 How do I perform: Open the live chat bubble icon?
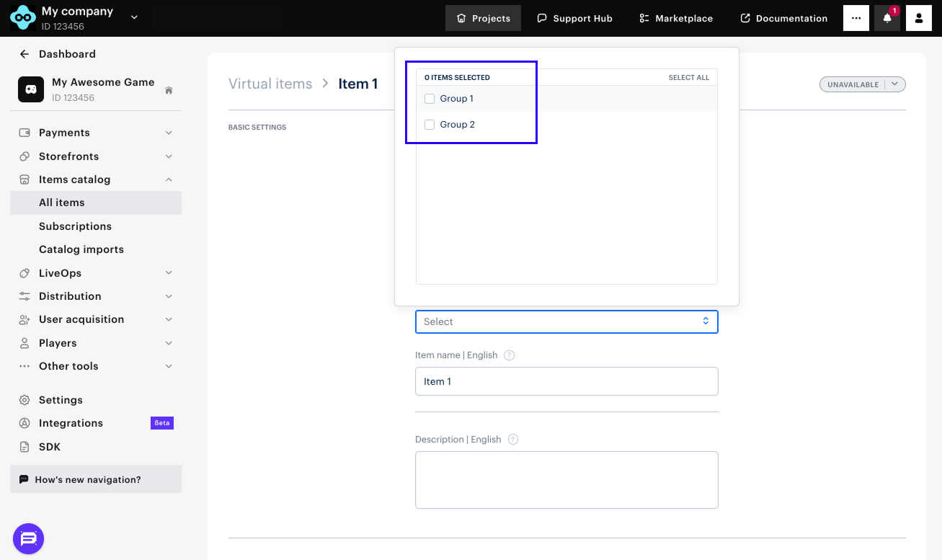pyautogui.click(x=29, y=538)
